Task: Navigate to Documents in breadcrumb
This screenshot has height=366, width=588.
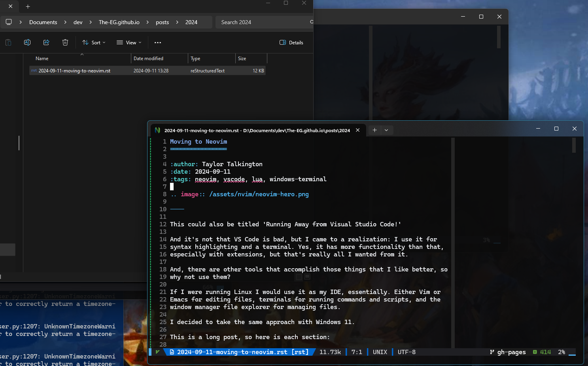Action: [43, 22]
